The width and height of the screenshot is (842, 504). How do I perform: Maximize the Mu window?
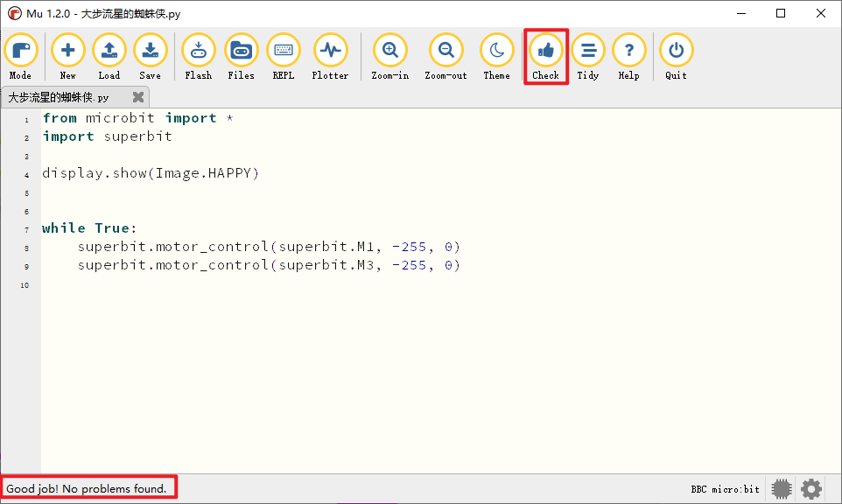[x=781, y=13]
